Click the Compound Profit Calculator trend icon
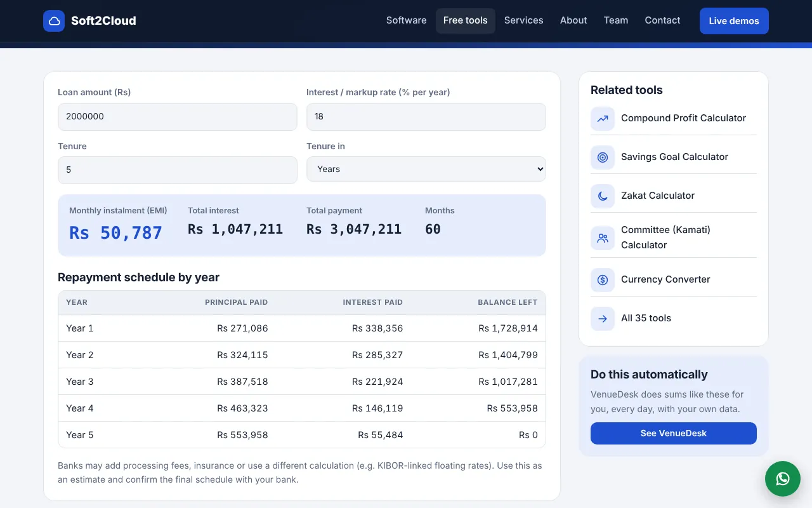812x508 pixels. 603,118
